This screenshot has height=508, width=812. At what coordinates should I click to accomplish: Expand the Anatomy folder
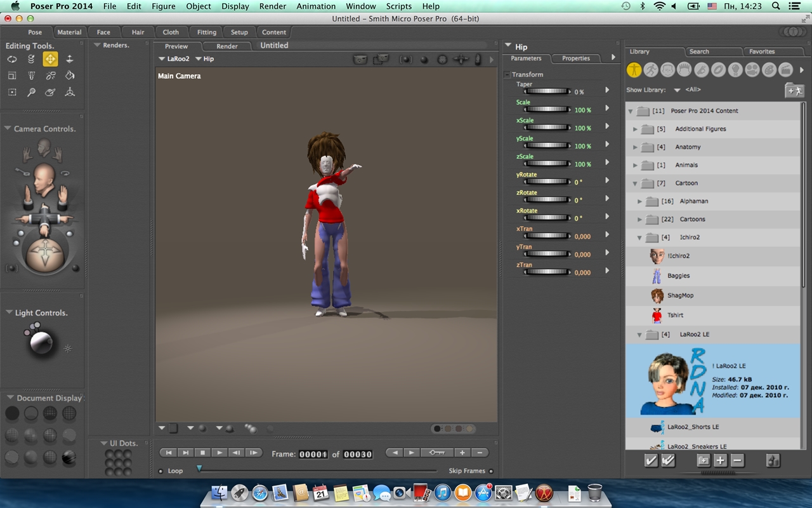pyautogui.click(x=635, y=147)
